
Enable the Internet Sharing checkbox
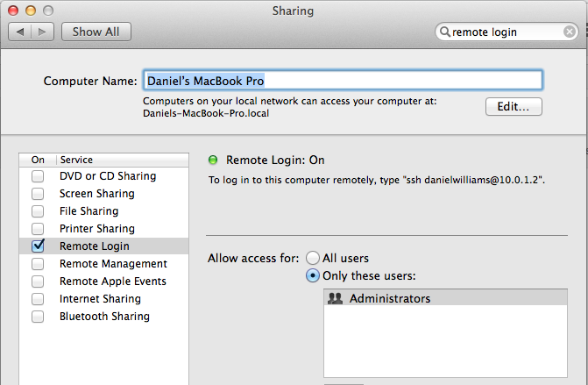point(38,299)
